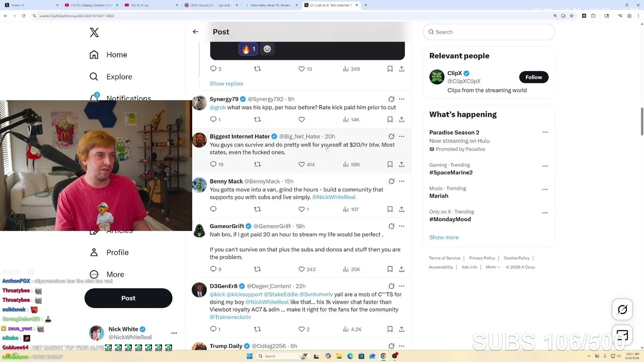Expand the footer More link

(493, 267)
